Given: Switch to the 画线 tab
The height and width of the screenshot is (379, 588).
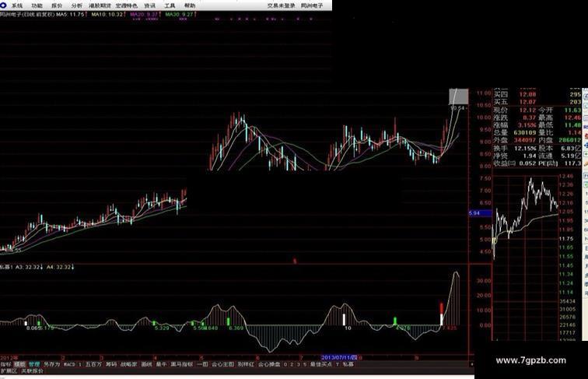Looking at the screenshot, I should point(146,364).
